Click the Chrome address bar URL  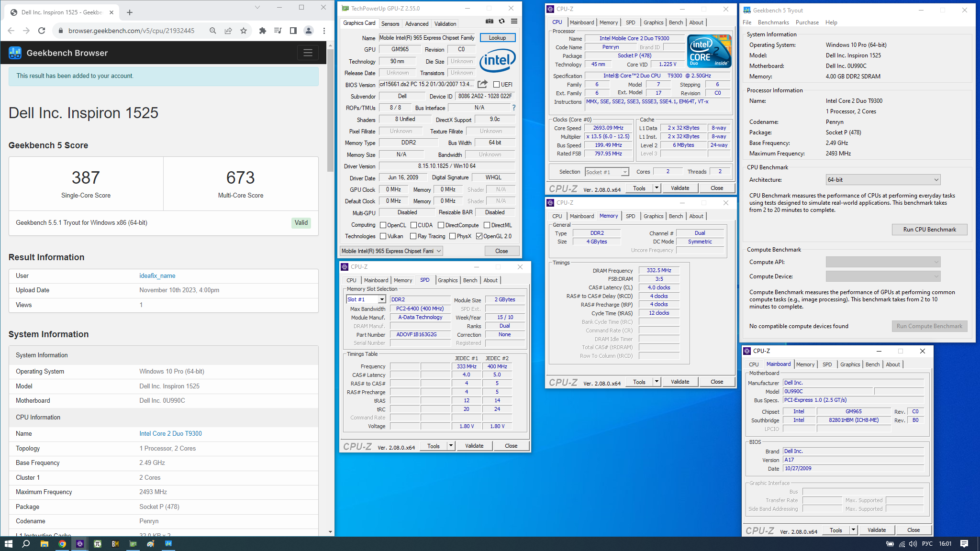pyautogui.click(x=131, y=31)
